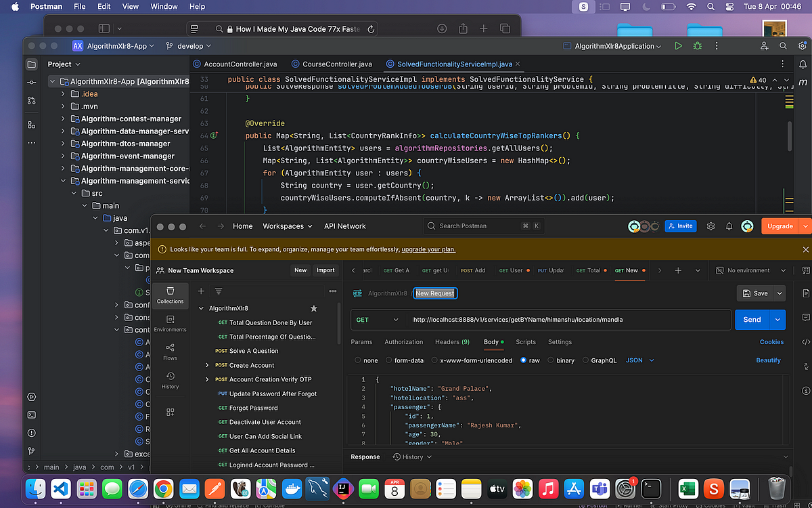Start debugging with the IntelliJ bug icon
This screenshot has height=508, width=812.
tap(697, 46)
